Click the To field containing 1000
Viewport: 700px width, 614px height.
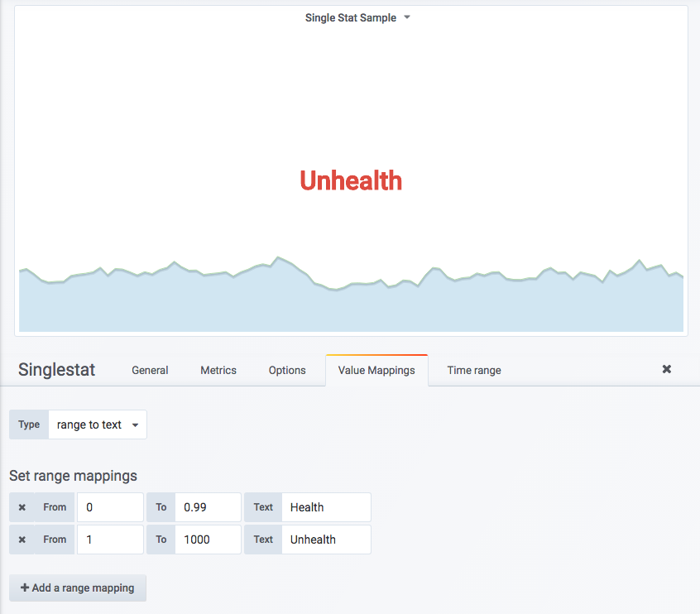[208, 540]
